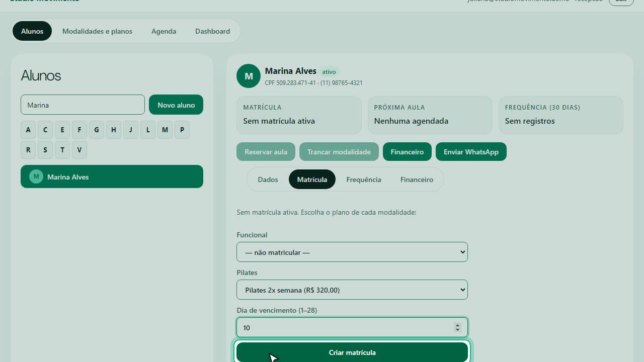The height and width of the screenshot is (362, 644).
Task: Filter students by letter P
Action: pyautogui.click(x=182, y=130)
